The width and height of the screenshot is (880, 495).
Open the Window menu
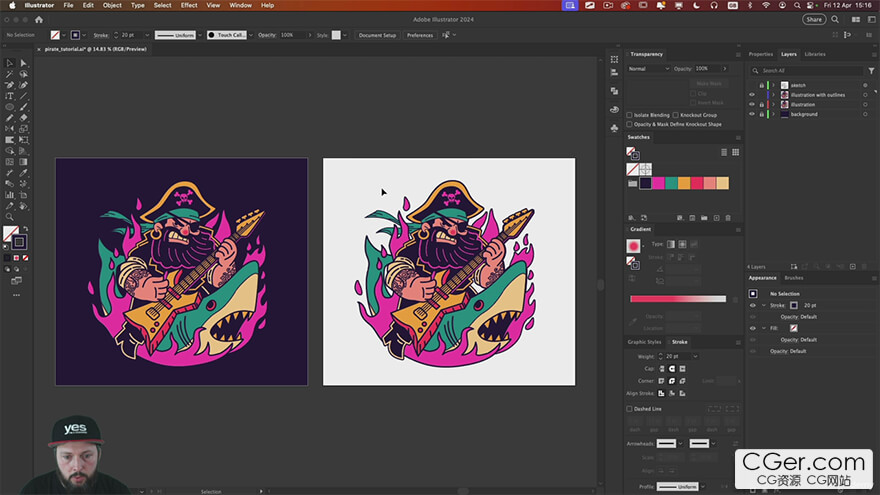pos(240,5)
